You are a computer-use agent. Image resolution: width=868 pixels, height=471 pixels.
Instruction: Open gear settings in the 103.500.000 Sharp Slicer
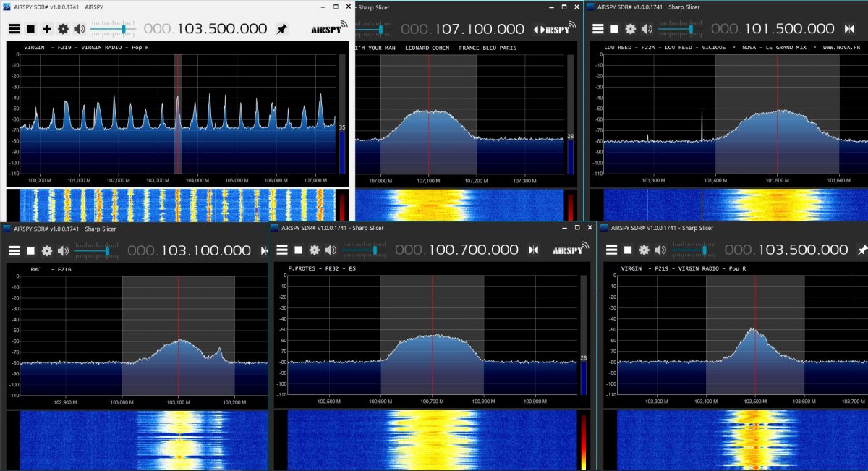(643, 250)
